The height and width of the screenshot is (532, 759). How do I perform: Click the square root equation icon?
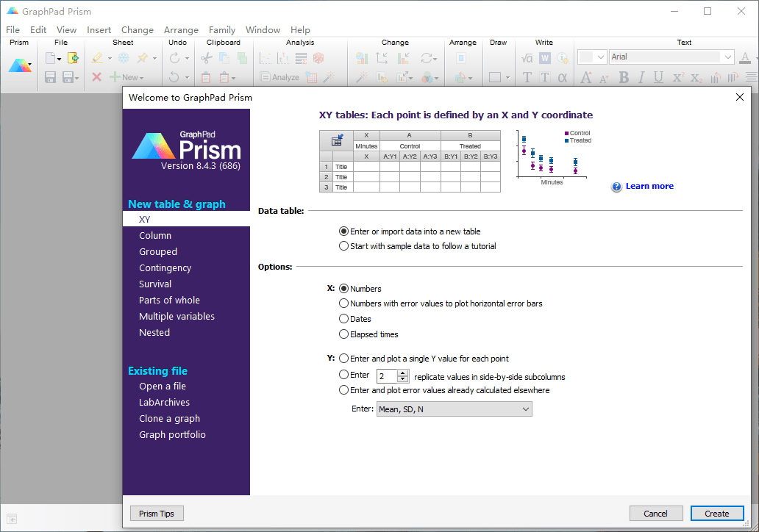pos(527,58)
